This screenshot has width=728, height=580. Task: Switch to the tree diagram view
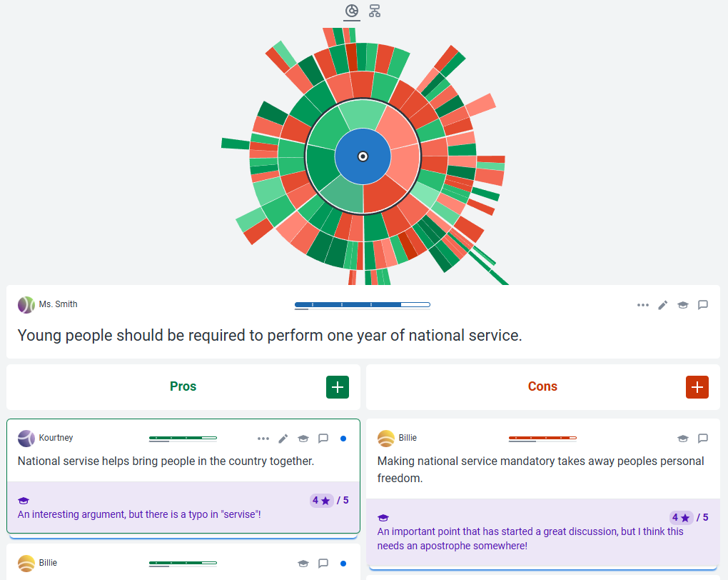click(x=375, y=11)
